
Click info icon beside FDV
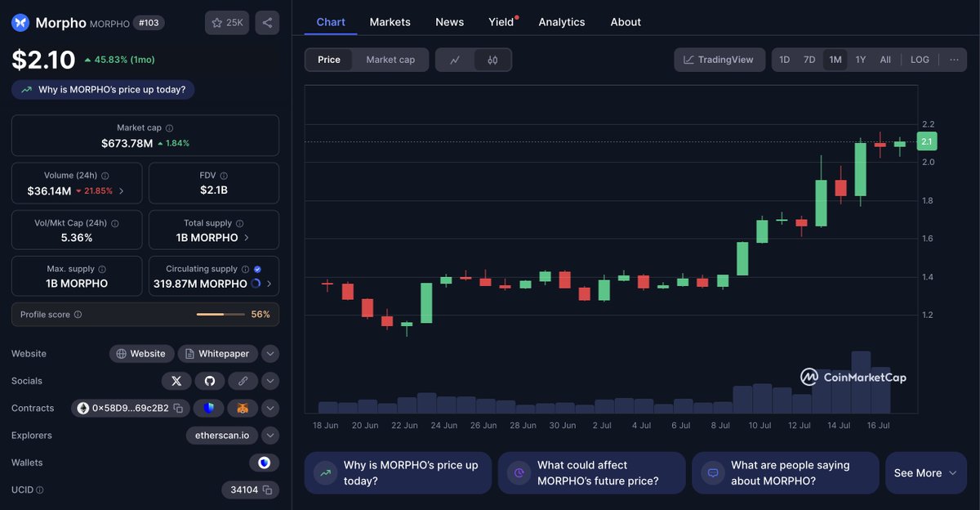coord(224,176)
